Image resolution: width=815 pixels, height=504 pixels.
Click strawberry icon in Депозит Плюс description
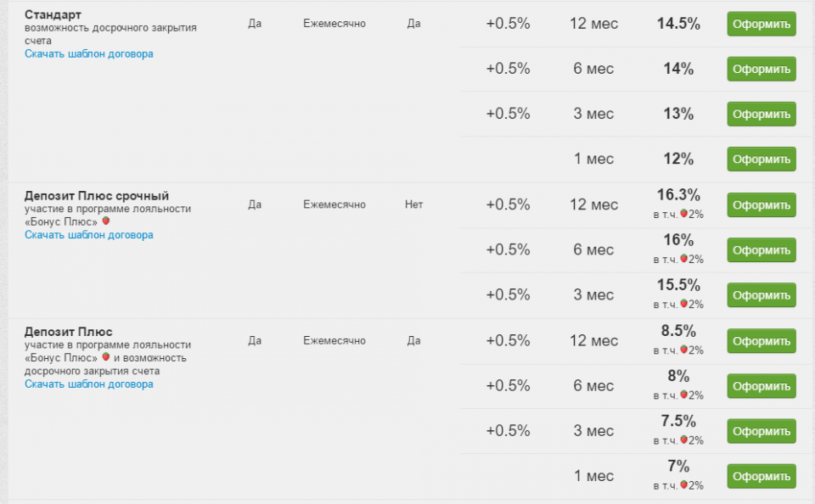click(106, 357)
